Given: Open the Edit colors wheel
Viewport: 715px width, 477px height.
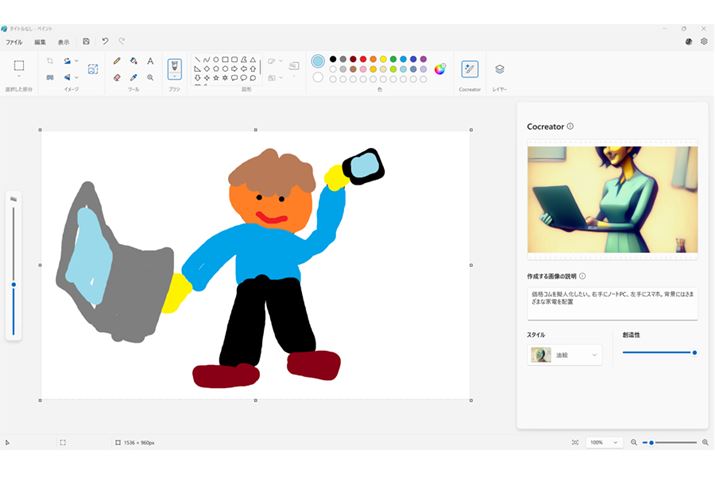Looking at the screenshot, I should 439,69.
